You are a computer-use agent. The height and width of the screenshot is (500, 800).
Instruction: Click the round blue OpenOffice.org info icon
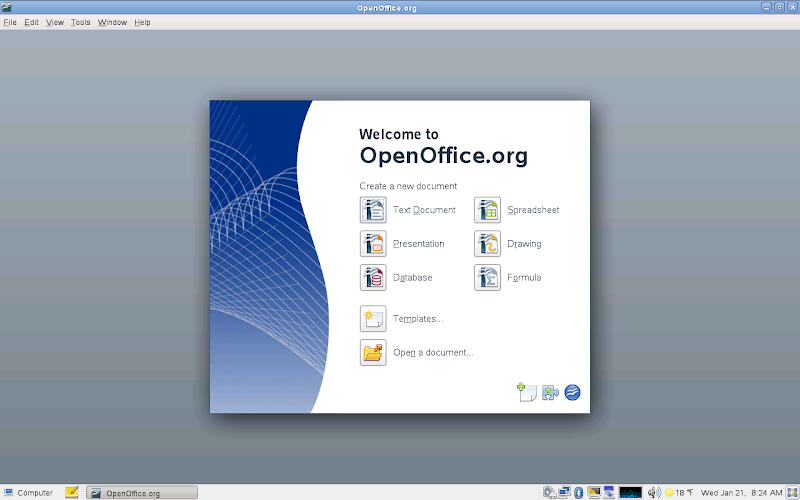(x=572, y=392)
